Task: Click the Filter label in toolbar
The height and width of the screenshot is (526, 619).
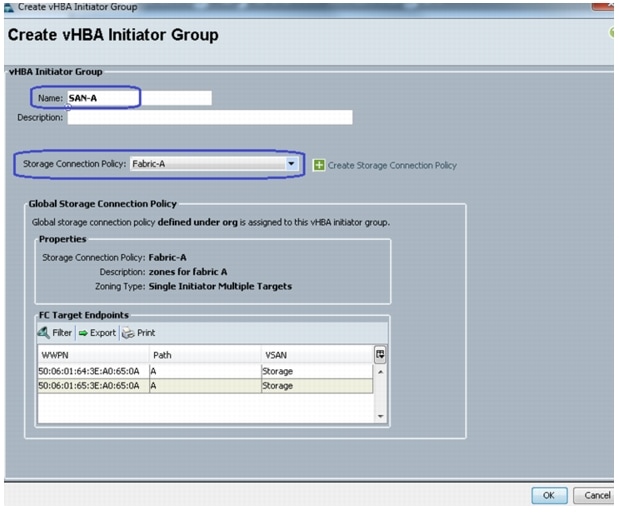Action: 62,333
